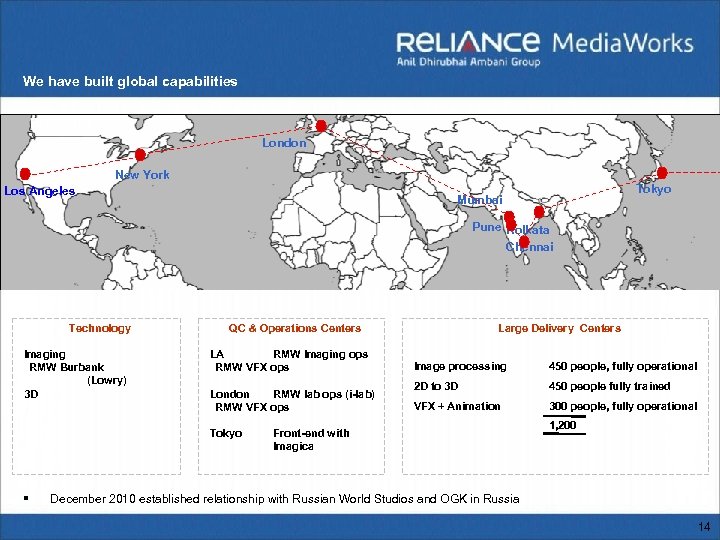Click the '3D' entry under Technology
This screenshot has width=720, height=540.
point(31,394)
